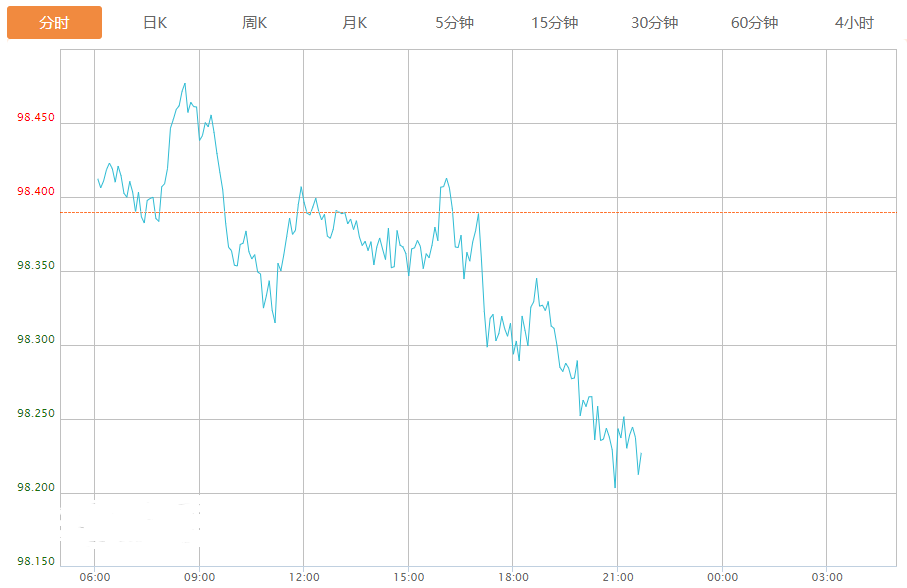Select the 21:00 time axis marker

pyautogui.click(x=617, y=577)
